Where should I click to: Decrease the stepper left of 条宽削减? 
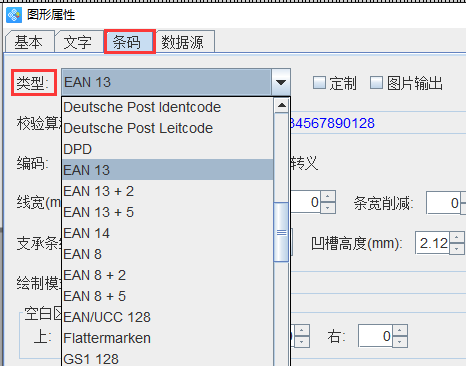[328, 208]
